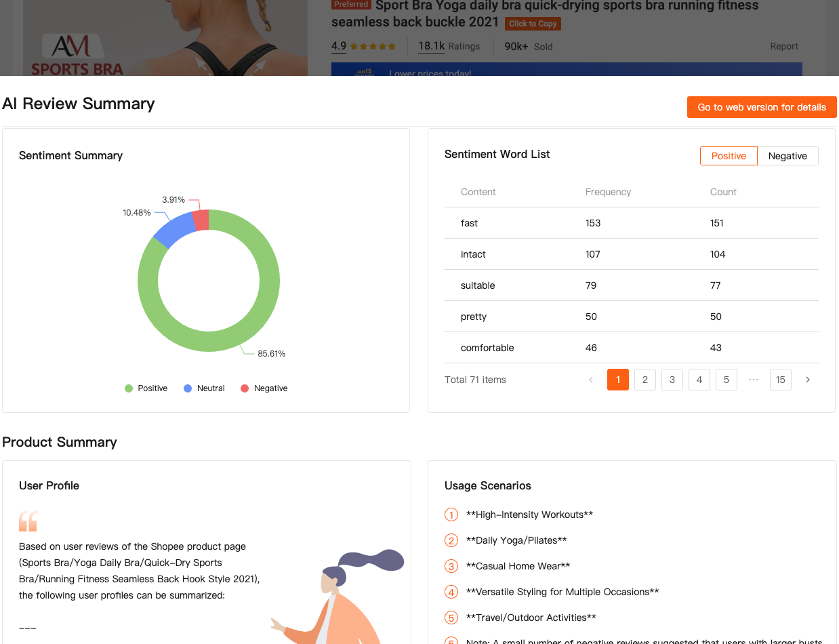Click the orange quotation mark icon
839x644 pixels.
28,521
